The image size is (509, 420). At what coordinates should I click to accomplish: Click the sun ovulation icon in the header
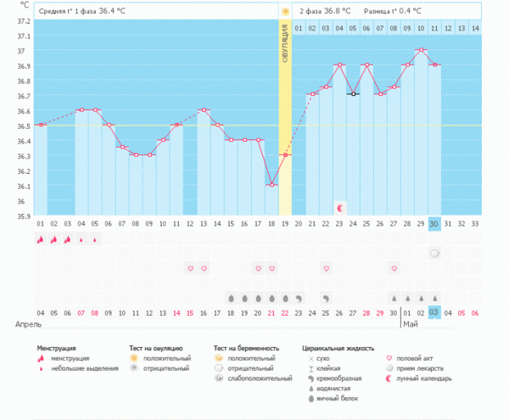tap(285, 12)
